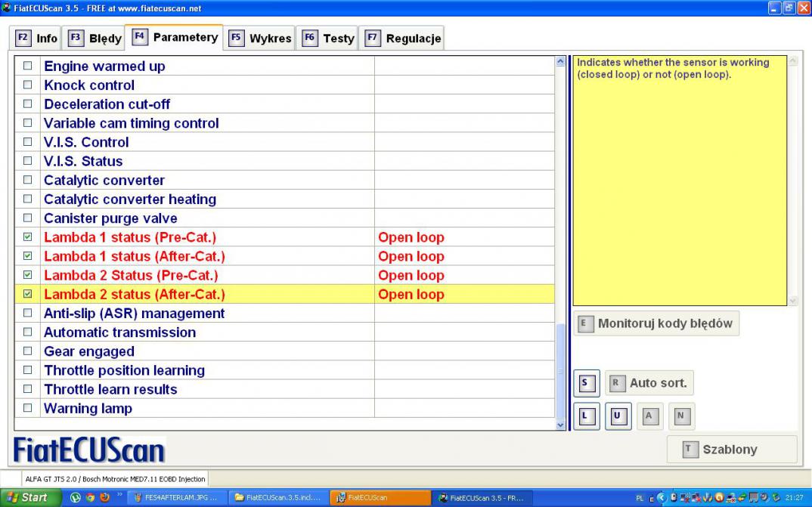Screen dimensions: 812x507
Task: Check the Canister purge valve parameter
Action: pos(27,218)
